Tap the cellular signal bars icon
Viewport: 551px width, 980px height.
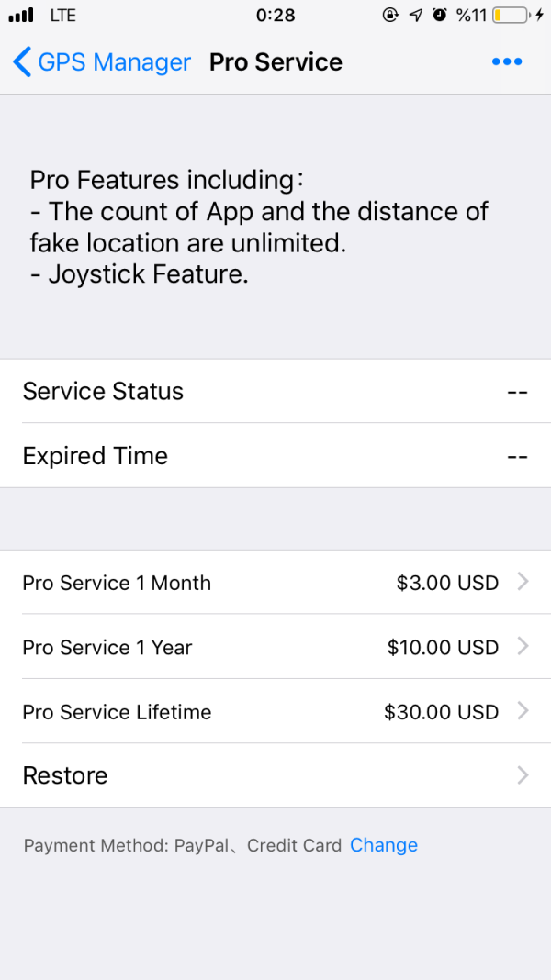pos(21,16)
